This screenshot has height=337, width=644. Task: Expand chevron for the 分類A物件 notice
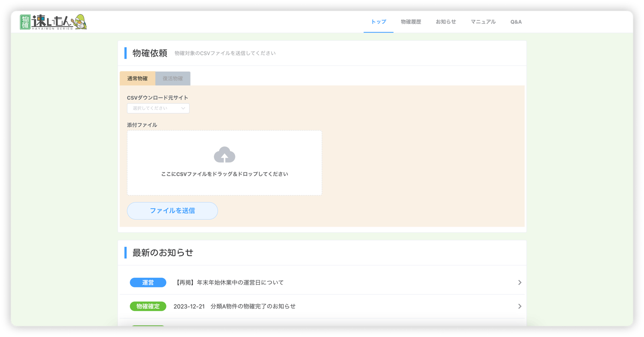519,306
